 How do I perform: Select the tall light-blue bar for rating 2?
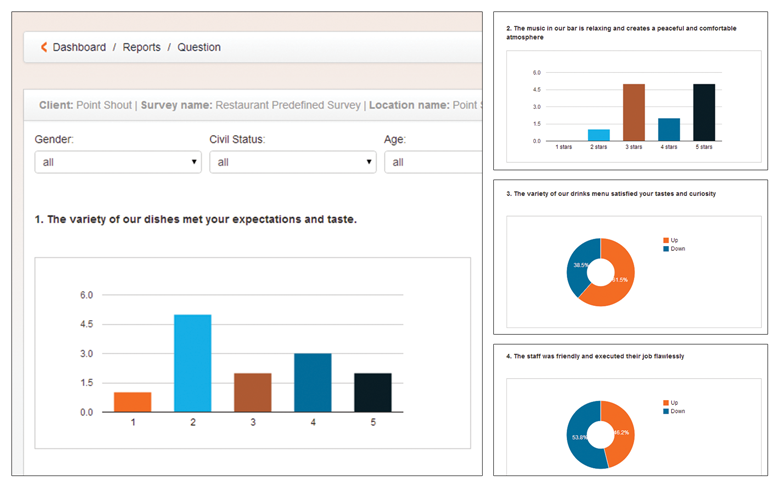click(192, 363)
